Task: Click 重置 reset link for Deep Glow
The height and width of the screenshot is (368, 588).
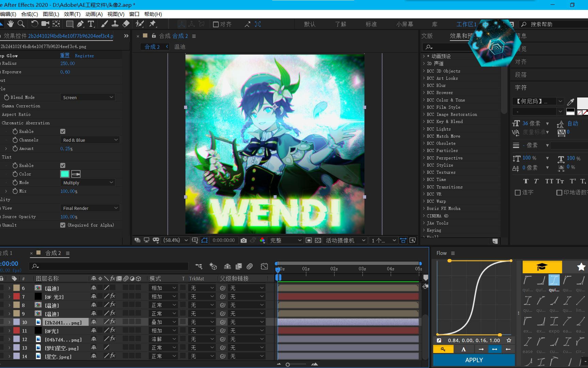Action: [x=65, y=55]
